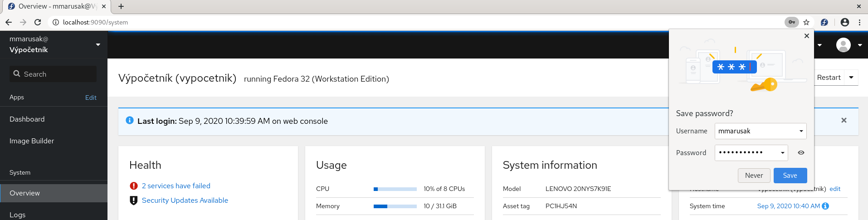The height and width of the screenshot is (220, 868).
Task: Click the 10% of 8 CPUs text
Action: click(x=444, y=189)
